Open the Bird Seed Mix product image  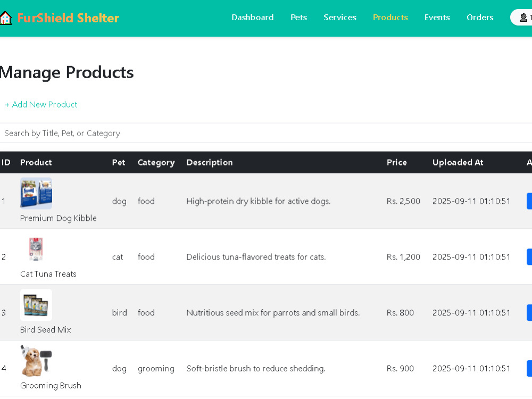coord(36,305)
